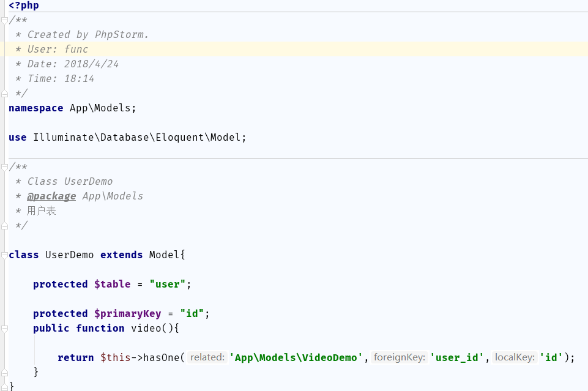Screen dimensions: 588x391
Task: Click the video method name
Action: click(146, 329)
